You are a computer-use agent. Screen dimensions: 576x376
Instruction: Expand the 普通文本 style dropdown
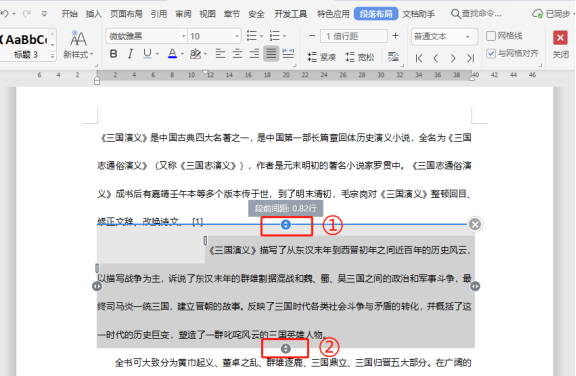(x=468, y=36)
